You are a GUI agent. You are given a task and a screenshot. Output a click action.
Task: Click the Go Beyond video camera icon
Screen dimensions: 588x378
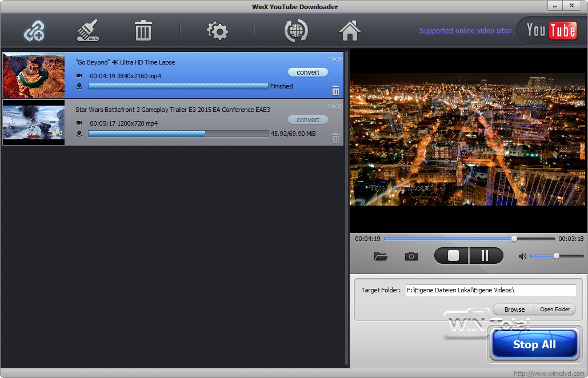(x=79, y=75)
